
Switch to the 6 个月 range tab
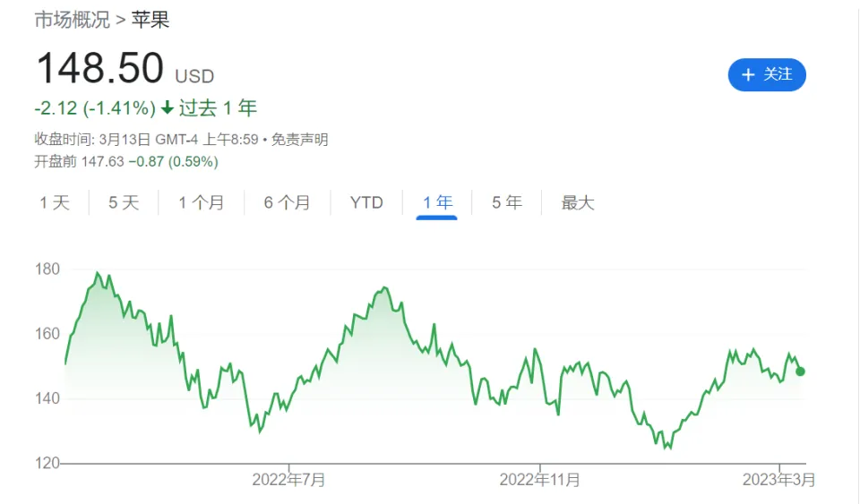pyautogui.click(x=287, y=202)
